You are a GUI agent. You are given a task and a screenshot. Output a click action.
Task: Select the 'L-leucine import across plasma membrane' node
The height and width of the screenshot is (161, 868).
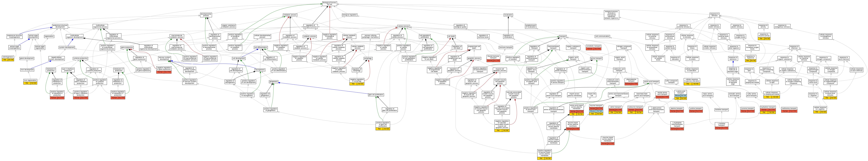click(608, 140)
